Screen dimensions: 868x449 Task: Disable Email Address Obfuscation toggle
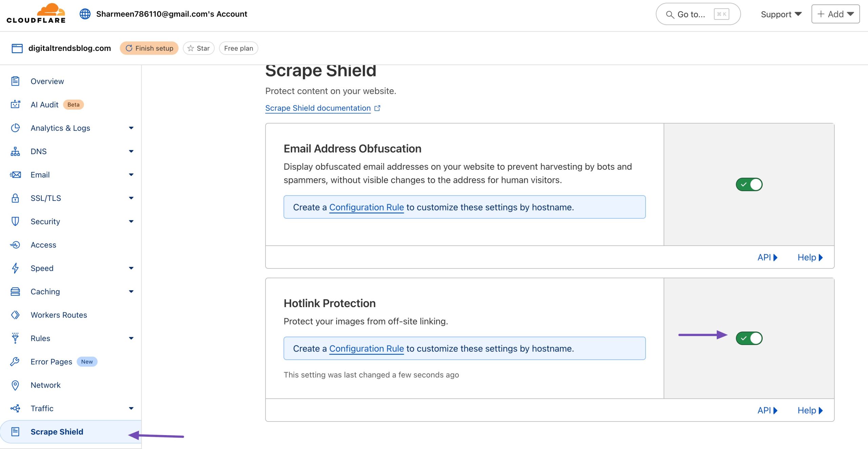749,185
